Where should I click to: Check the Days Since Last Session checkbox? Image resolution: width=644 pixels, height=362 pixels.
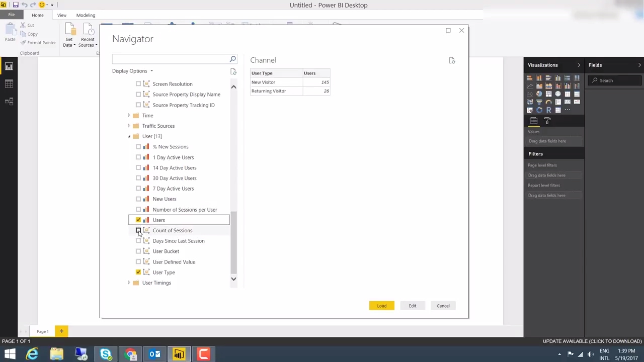pos(138,241)
